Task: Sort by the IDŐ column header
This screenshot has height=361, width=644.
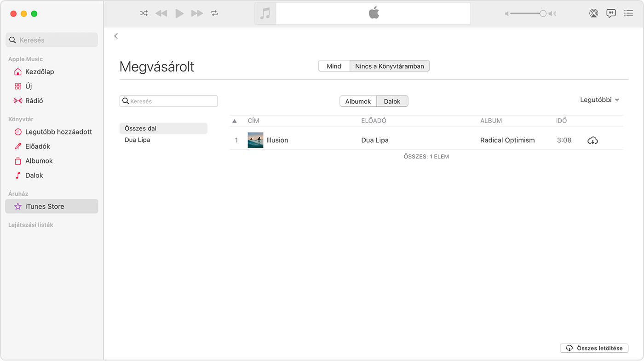Action: (x=561, y=121)
